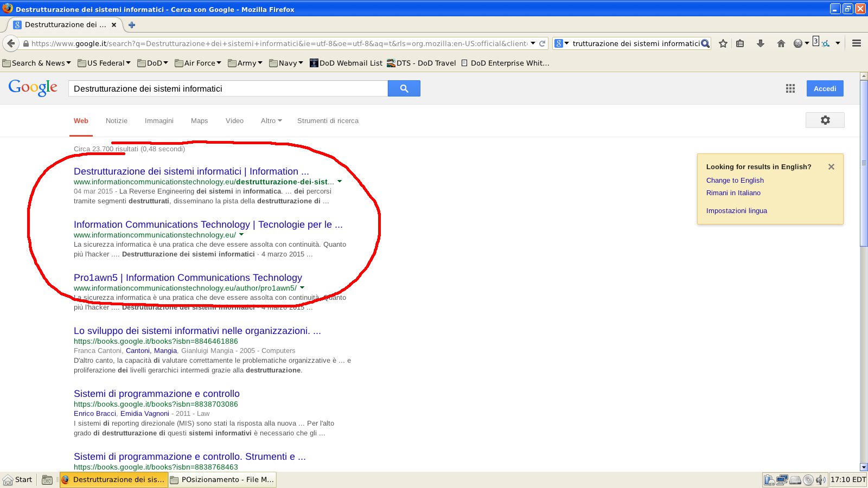This screenshot has height=488, width=868.
Task: Open the DoD bookmarks folder
Action: (x=152, y=63)
